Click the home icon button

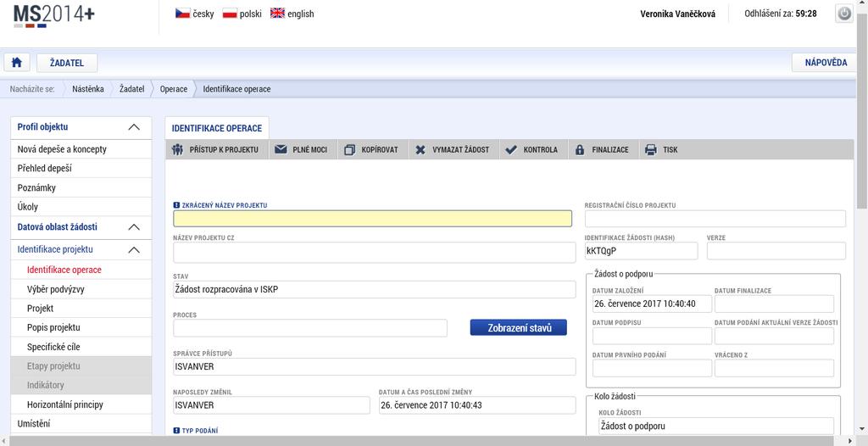pos(17,63)
